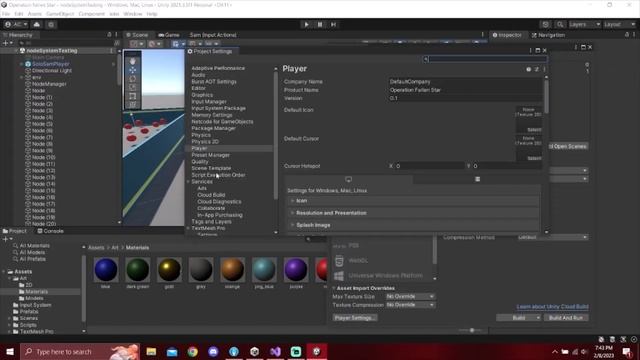
Task: Click the Build And Run button
Action: pos(566,318)
